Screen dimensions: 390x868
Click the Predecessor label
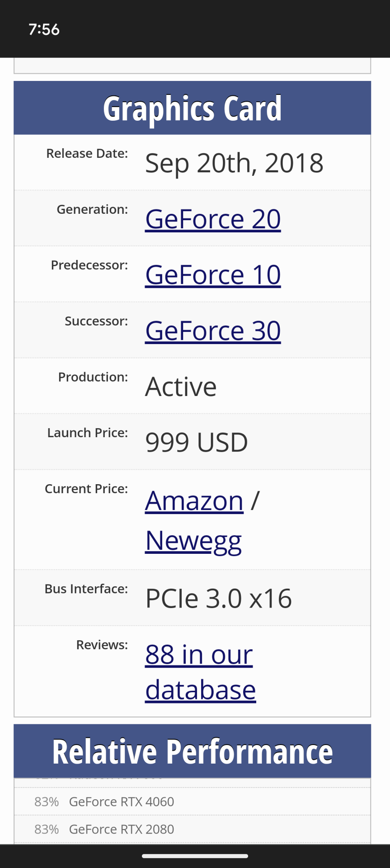click(x=89, y=265)
